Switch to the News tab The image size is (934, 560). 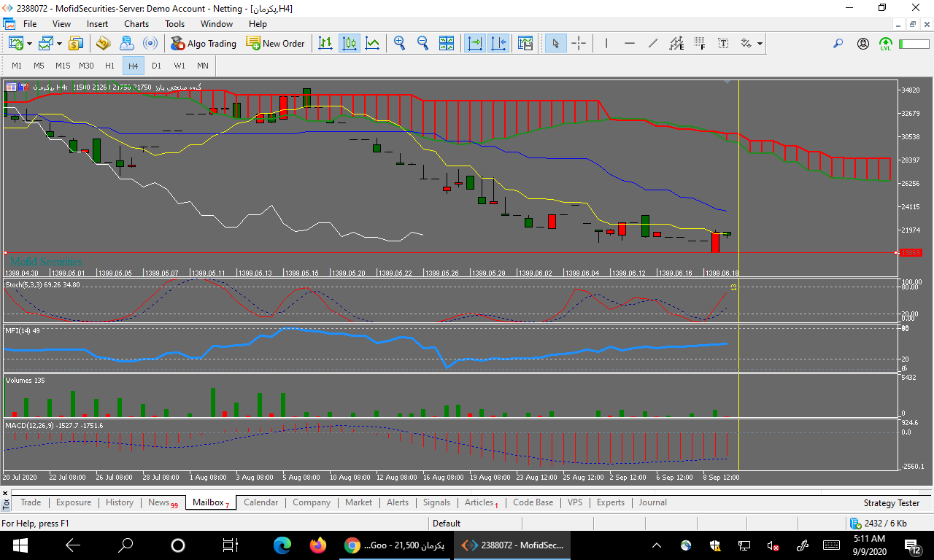tap(162, 502)
